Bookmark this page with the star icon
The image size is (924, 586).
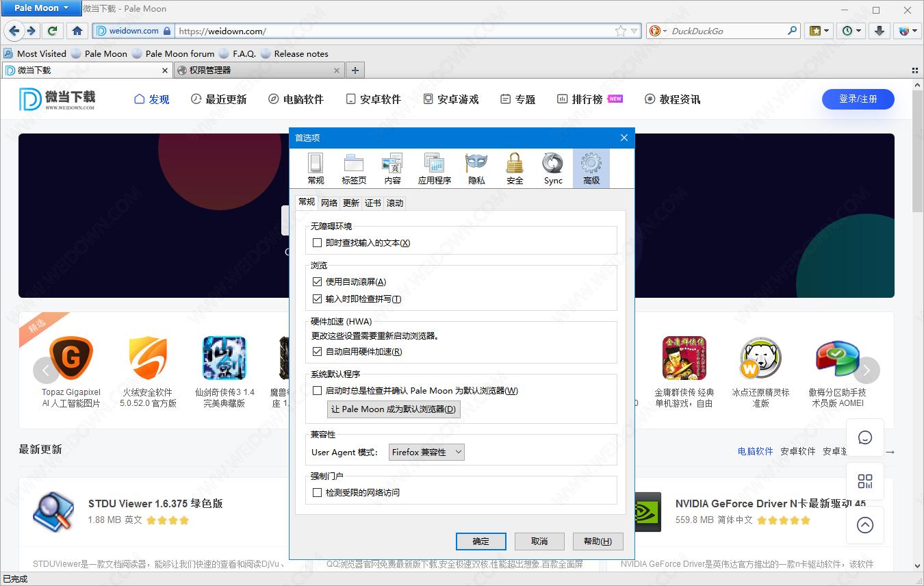[x=620, y=31]
